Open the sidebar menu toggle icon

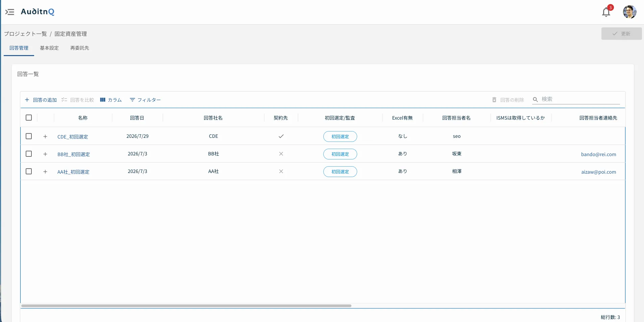[x=9, y=12]
